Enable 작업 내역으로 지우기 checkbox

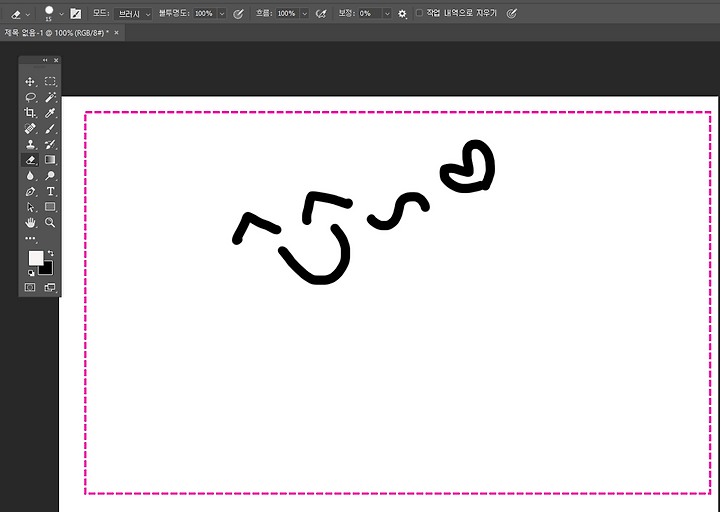[x=419, y=13]
